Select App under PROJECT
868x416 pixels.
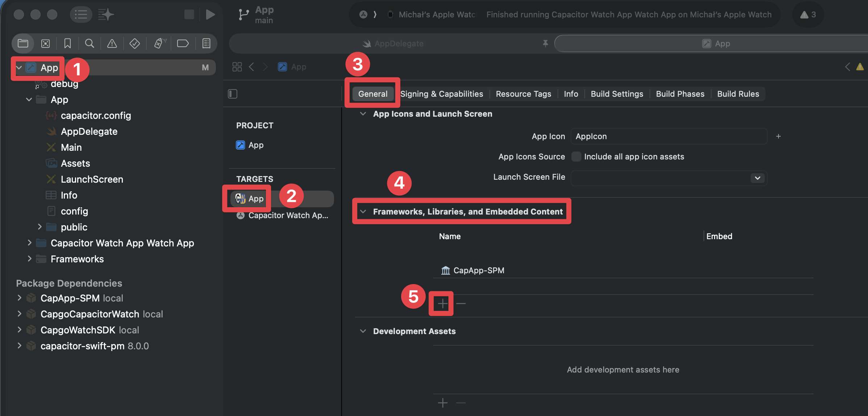(x=250, y=145)
